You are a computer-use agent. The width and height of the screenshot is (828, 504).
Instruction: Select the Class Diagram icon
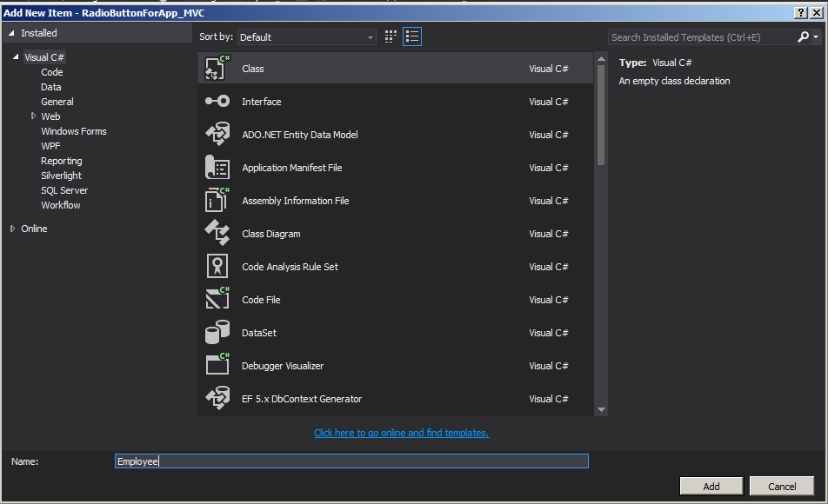tap(217, 234)
